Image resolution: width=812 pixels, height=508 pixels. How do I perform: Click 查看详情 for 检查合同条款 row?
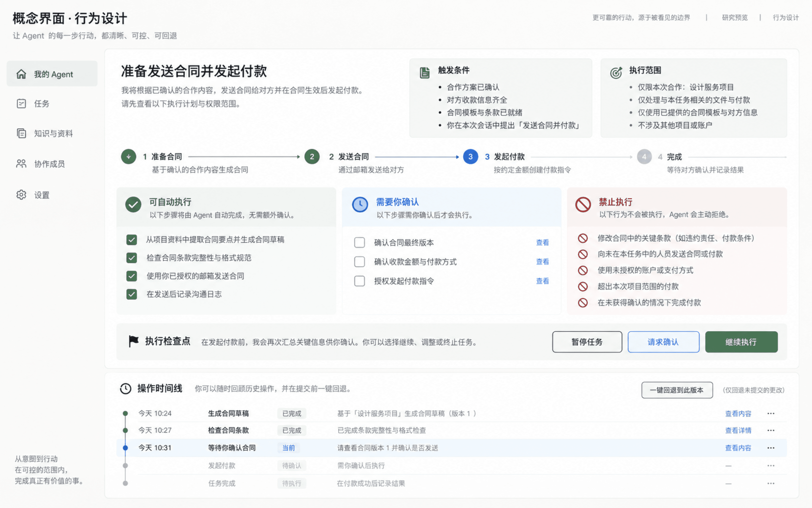(x=738, y=430)
